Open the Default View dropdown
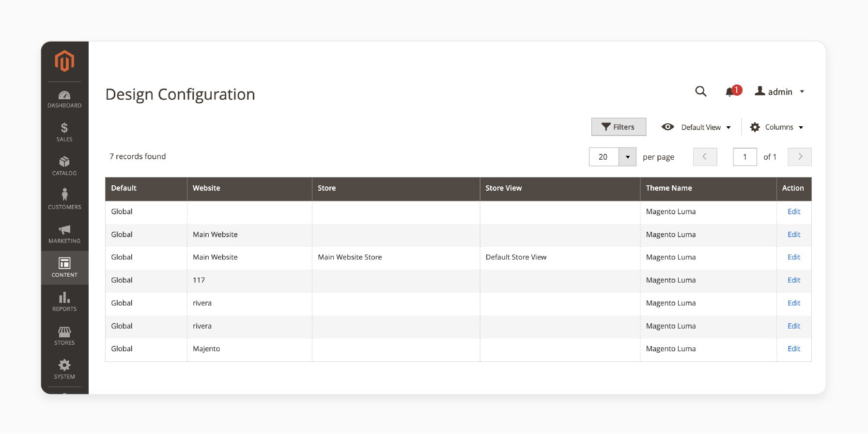The height and width of the screenshot is (434, 868). click(x=696, y=127)
